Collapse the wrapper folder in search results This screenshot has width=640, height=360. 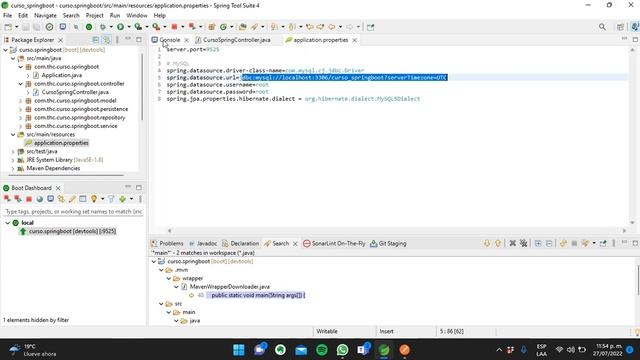[169, 278]
